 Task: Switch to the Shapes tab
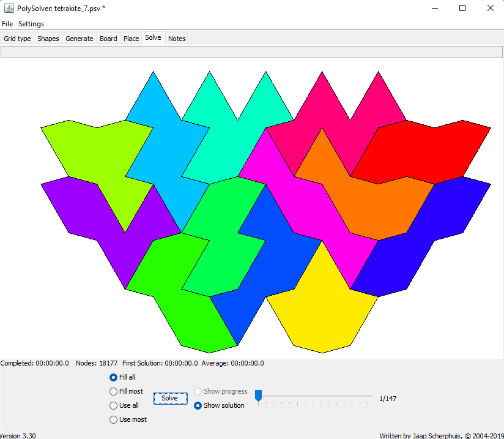pyautogui.click(x=48, y=39)
